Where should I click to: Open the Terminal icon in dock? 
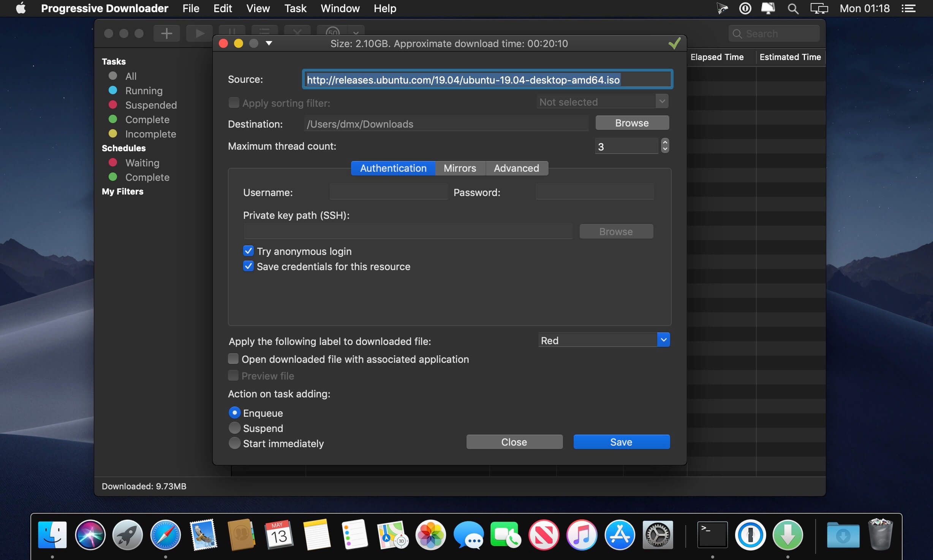(712, 535)
